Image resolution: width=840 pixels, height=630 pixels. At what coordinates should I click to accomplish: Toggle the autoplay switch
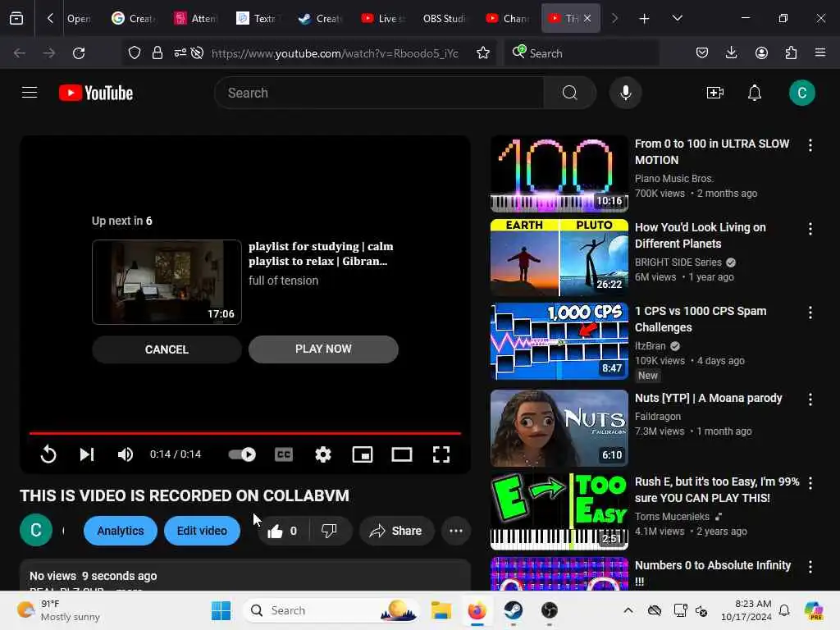pos(242,454)
